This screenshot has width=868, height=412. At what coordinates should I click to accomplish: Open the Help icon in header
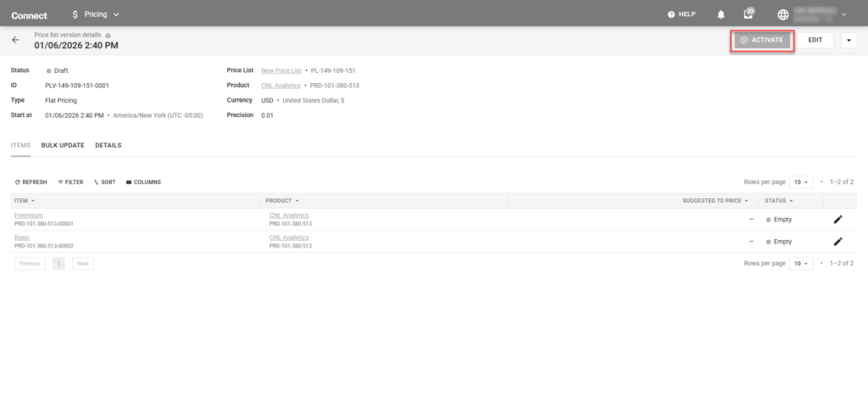click(x=671, y=14)
